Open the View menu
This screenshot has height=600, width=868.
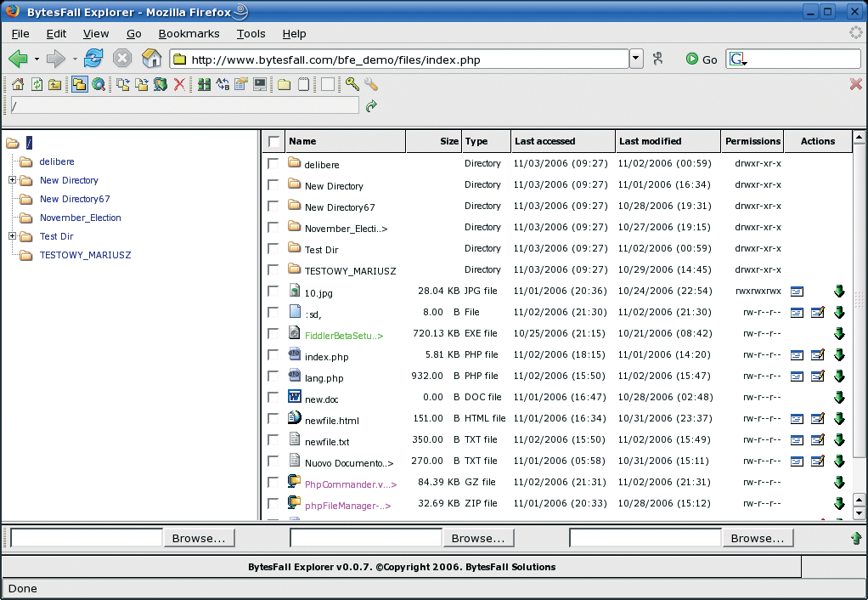point(96,34)
